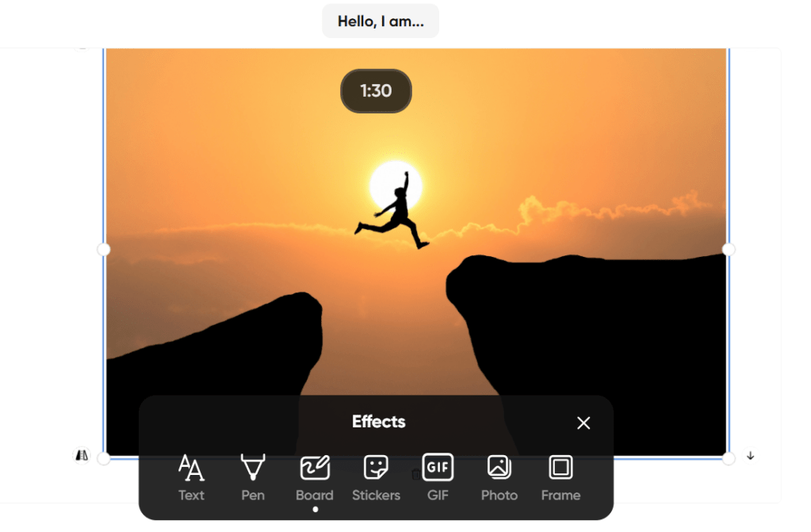Choose the Pen drawing tool

pyautogui.click(x=252, y=478)
